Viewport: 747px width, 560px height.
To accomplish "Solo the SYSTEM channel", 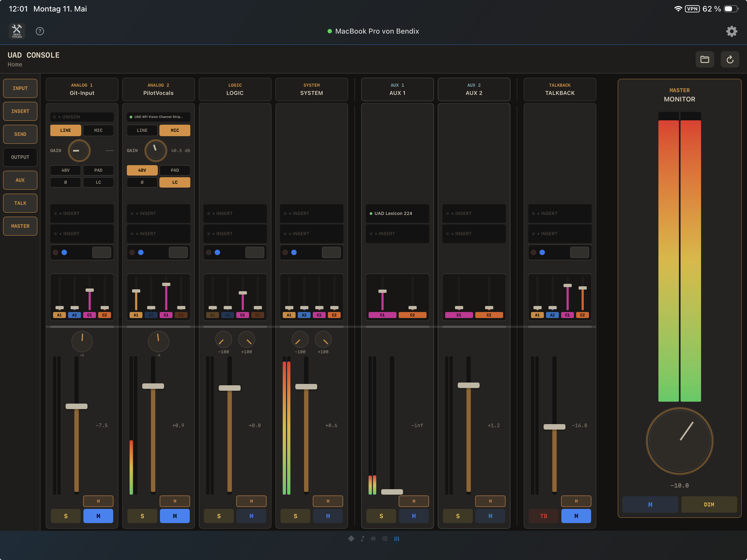I will pyautogui.click(x=296, y=516).
